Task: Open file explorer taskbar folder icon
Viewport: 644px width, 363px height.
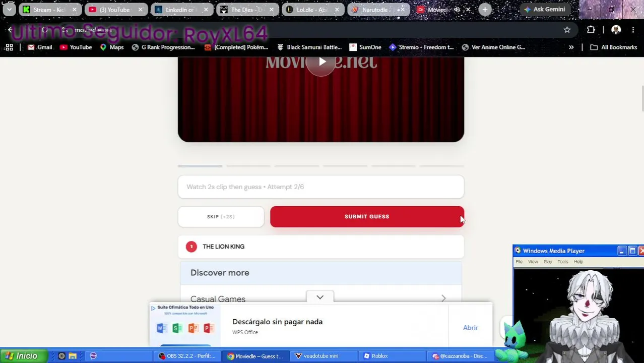Action: coord(73,356)
